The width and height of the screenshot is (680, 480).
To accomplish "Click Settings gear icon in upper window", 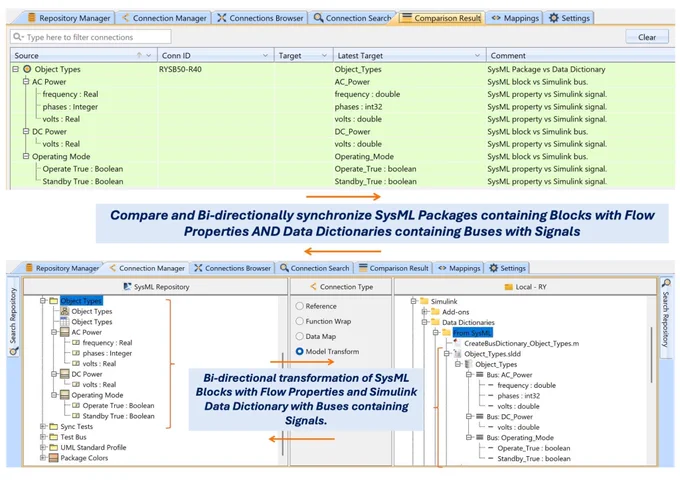I will [x=554, y=18].
